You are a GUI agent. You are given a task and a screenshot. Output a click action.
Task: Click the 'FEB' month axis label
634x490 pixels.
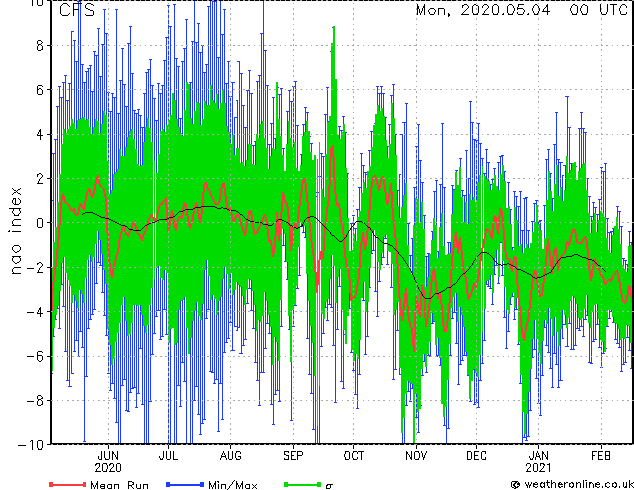[x=601, y=456]
